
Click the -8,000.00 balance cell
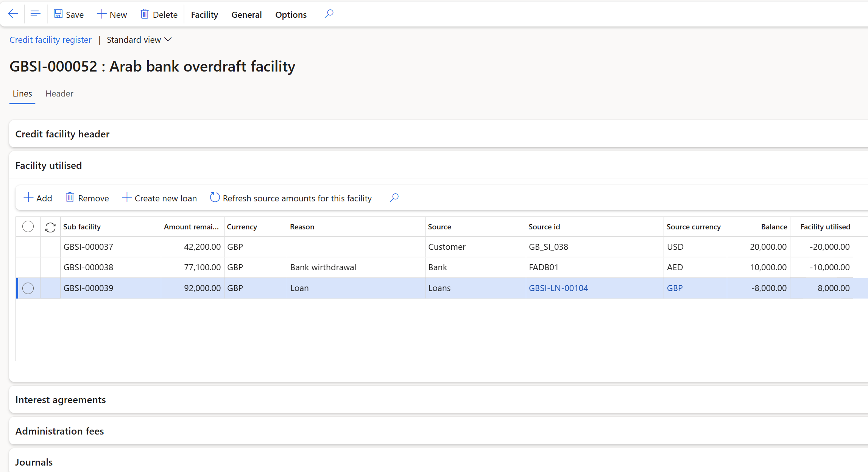[759, 288]
